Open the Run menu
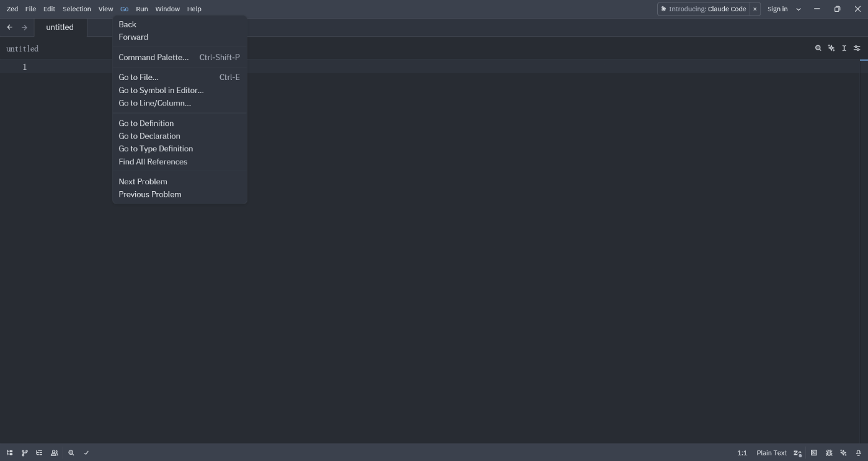The image size is (868, 461). point(142,9)
